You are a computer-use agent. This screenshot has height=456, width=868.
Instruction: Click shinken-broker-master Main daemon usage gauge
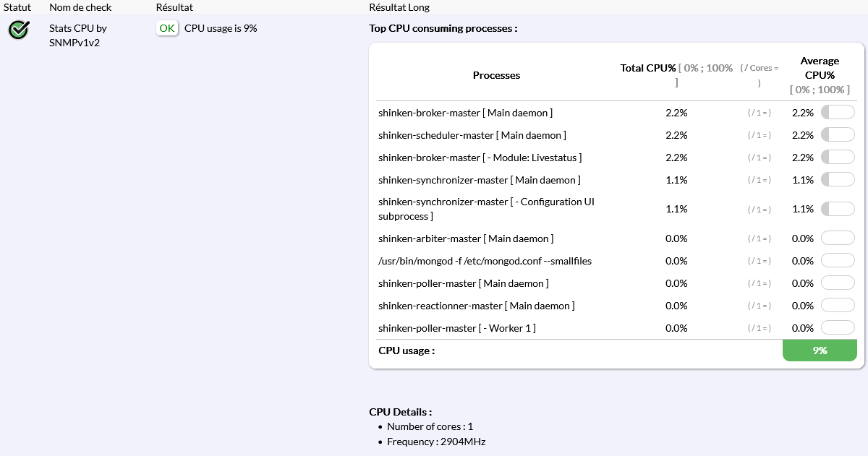pos(837,113)
